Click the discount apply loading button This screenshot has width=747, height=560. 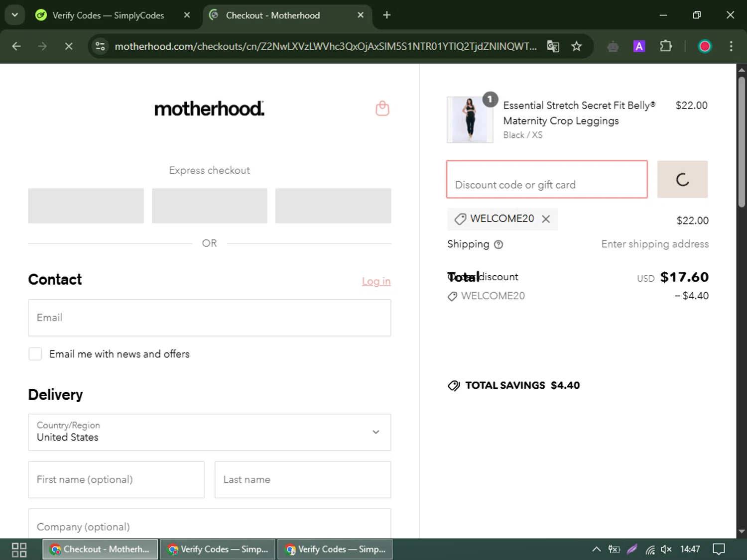click(682, 179)
